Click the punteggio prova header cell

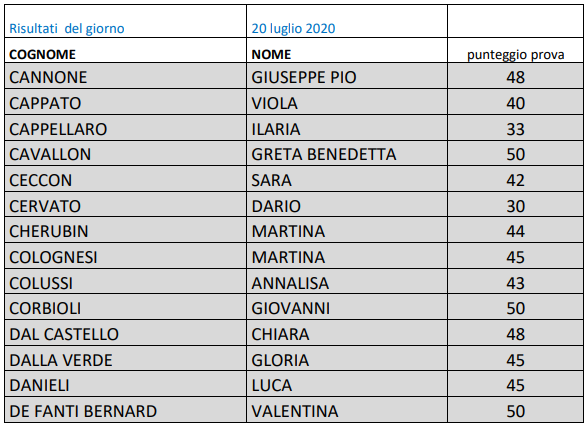pyautogui.click(x=515, y=50)
